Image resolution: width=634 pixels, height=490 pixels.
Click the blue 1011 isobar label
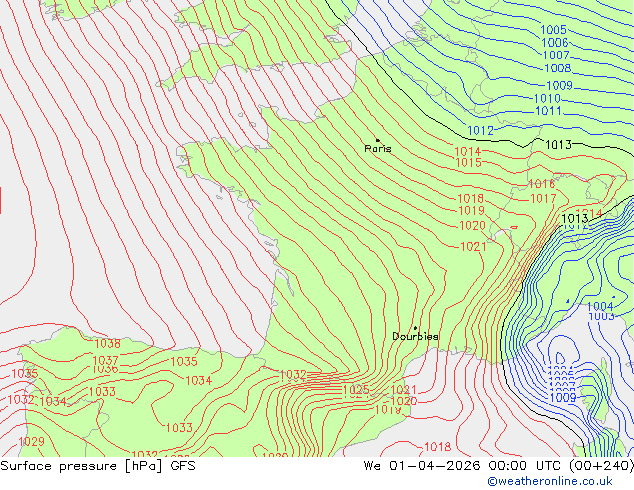[548, 111]
